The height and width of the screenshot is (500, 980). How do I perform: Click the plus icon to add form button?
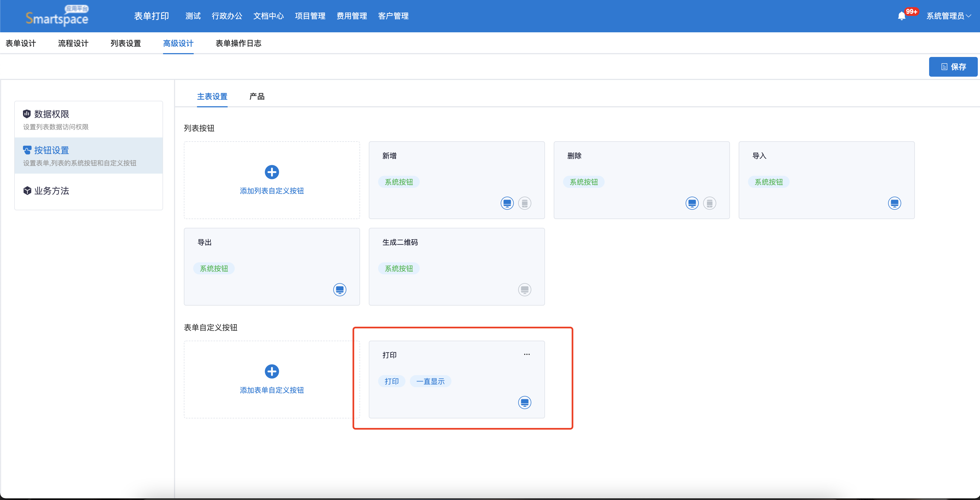click(x=272, y=371)
